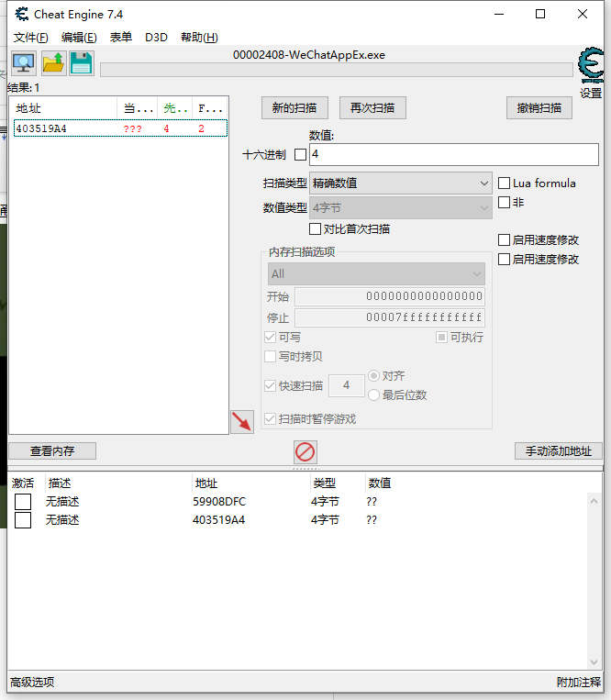Image resolution: width=611 pixels, height=700 pixels.
Task: Select the 对齐 radio button
Action: pyautogui.click(x=374, y=376)
